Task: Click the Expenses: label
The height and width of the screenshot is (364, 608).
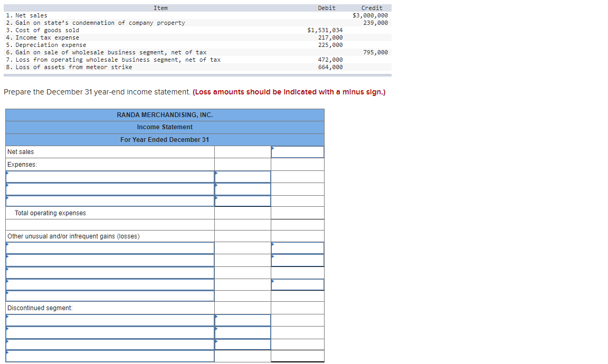Action: pos(22,165)
